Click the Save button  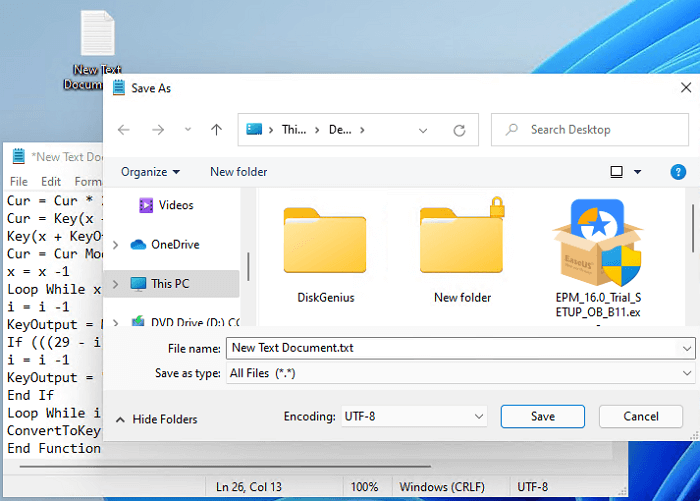click(542, 416)
